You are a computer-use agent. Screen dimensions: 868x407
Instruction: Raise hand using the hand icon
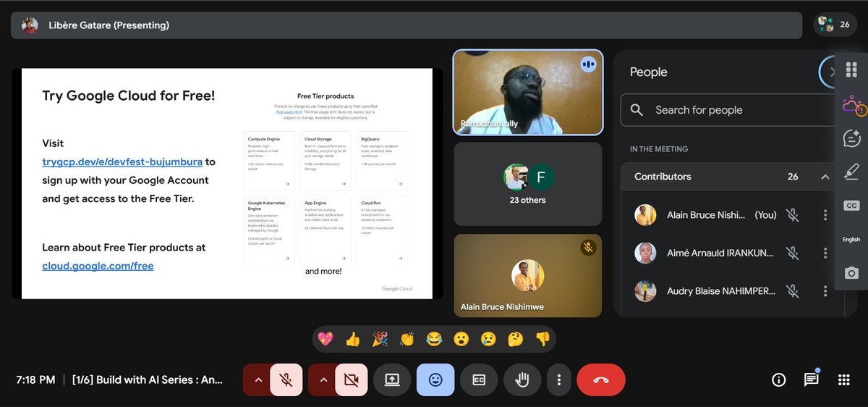tap(522, 379)
